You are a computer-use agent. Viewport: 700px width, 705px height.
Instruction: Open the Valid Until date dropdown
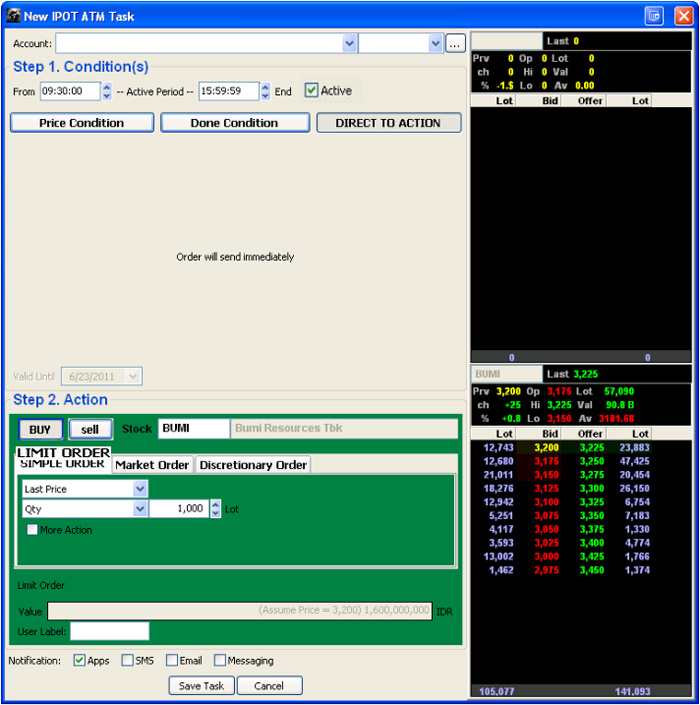point(133,376)
